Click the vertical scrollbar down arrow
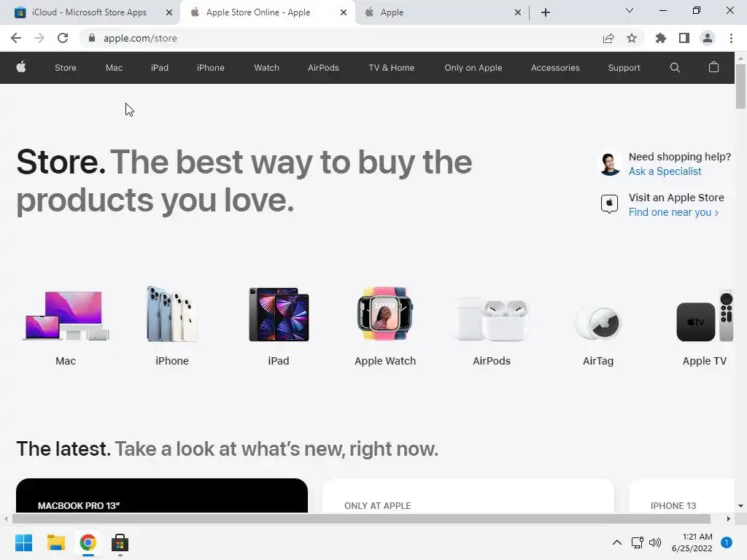Image resolution: width=747 pixels, height=560 pixels. coord(740,506)
